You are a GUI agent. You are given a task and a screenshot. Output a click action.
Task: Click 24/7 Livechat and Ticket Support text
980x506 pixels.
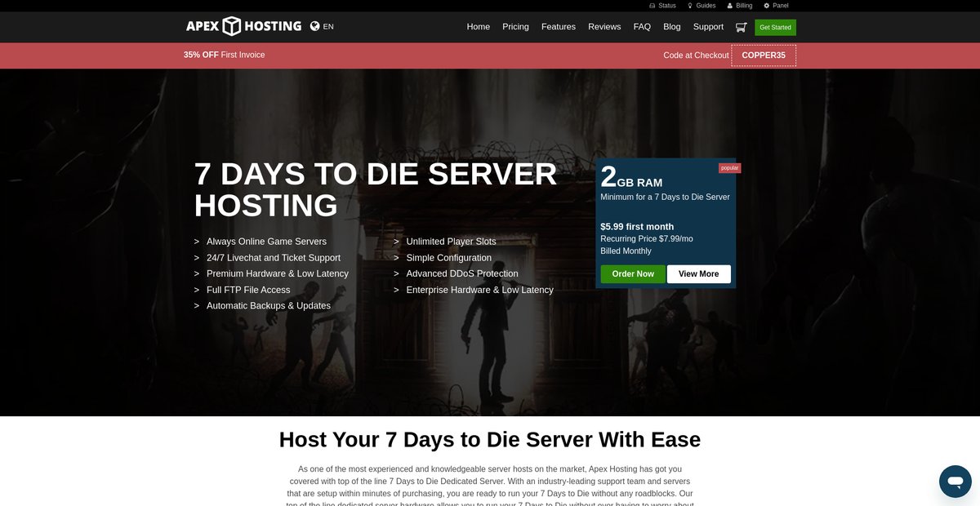274,258
